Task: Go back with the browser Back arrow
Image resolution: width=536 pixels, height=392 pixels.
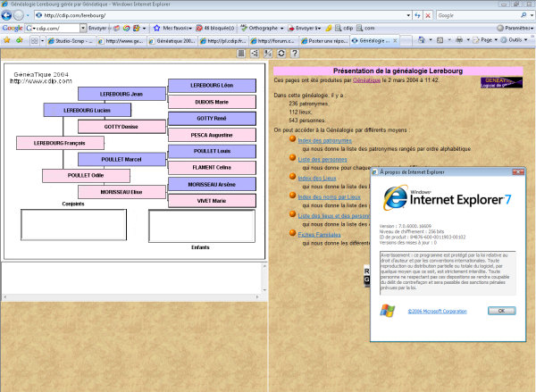Action: [x=6, y=15]
